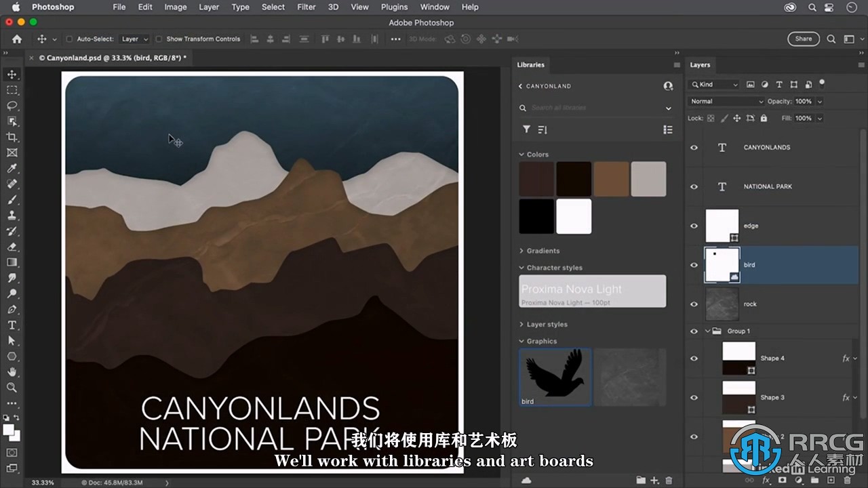This screenshot has height=488, width=868.
Task: Open the Plugins menu
Action: point(394,7)
